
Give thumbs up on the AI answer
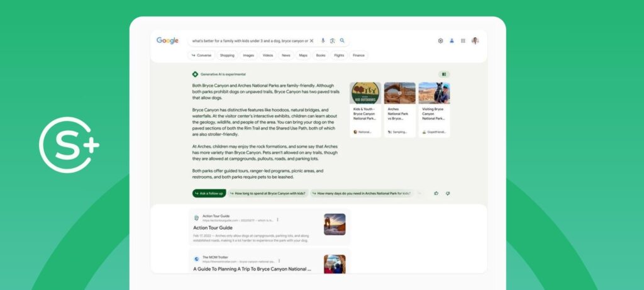(x=436, y=194)
